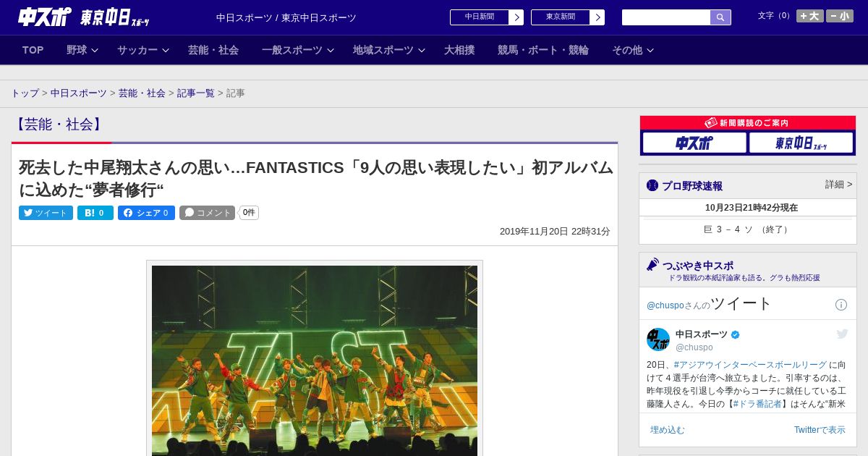Click the arrow next to 中日新聞
The height and width of the screenshot is (456, 868).
click(516, 17)
